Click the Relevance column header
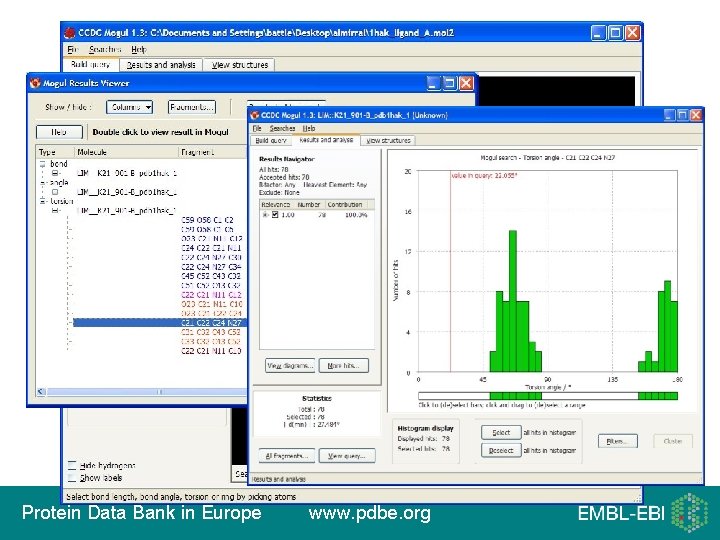The image size is (720, 540). pyautogui.click(x=277, y=204)
